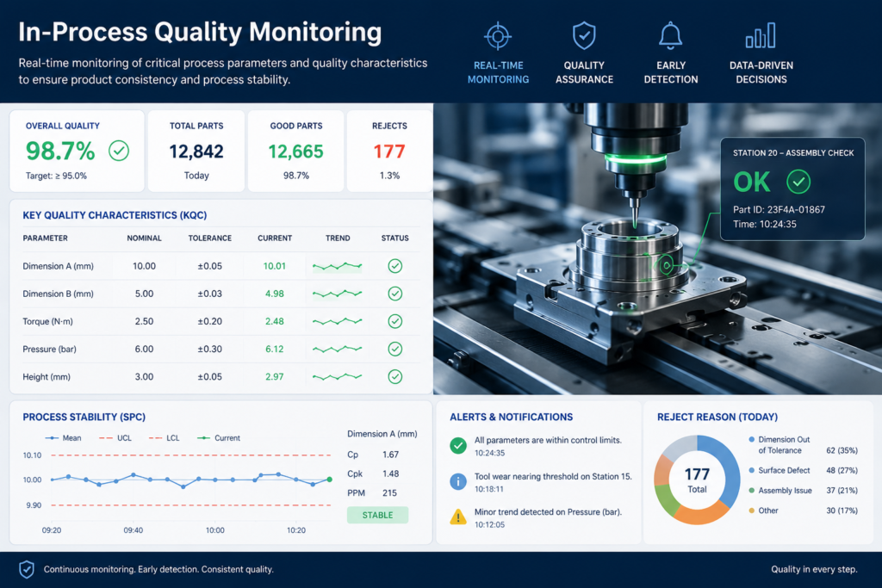The image size is (882, 588).
Task: Click current value 2.97 for Height
Action: [275, 376]
